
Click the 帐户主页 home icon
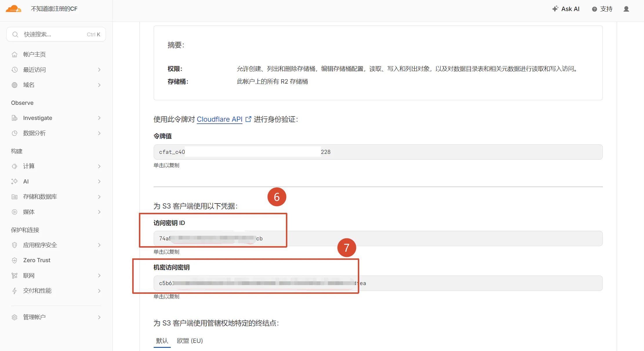(x=14, y=54)
